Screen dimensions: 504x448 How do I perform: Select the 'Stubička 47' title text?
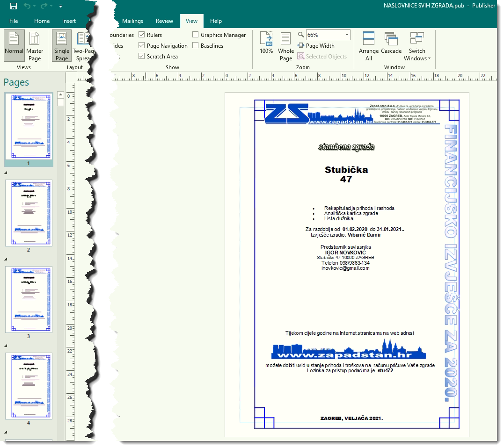[x=346, y=174]
